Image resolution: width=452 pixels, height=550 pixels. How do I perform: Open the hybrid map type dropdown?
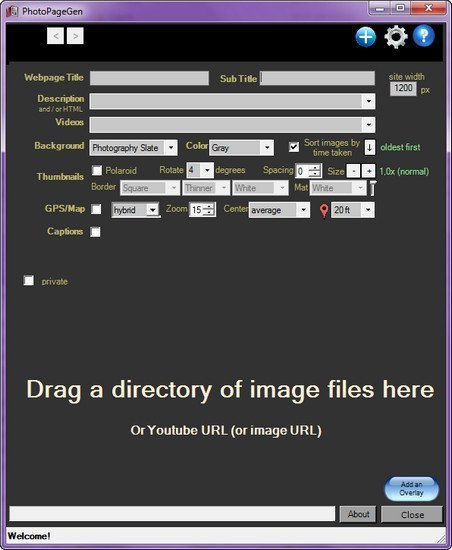point(135,210)
